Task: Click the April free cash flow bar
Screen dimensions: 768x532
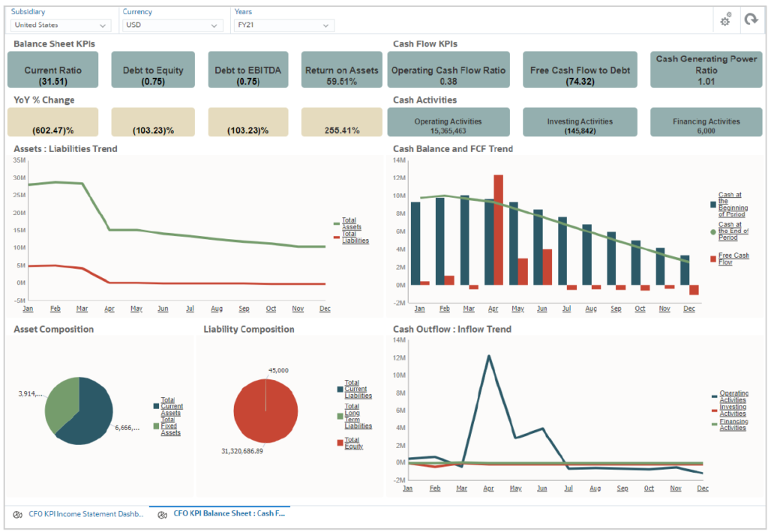Action: pyautogui.click(x=498, y=229)
